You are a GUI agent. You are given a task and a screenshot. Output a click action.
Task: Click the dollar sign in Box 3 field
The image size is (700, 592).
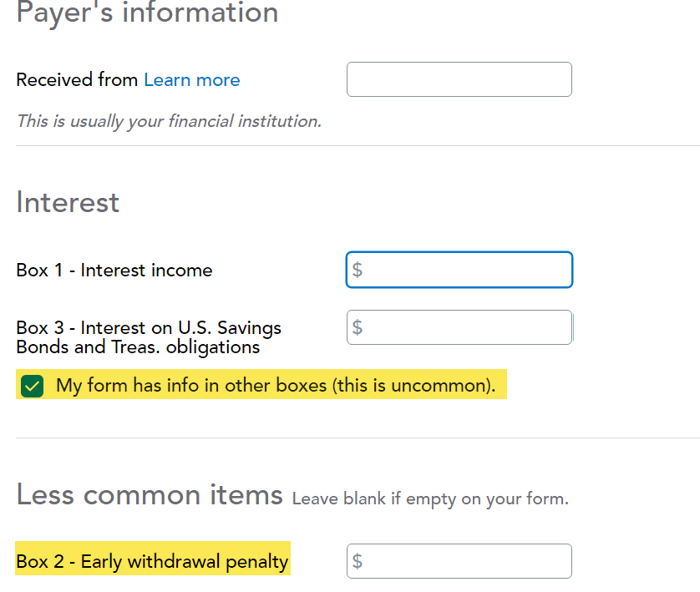[358, 327]
